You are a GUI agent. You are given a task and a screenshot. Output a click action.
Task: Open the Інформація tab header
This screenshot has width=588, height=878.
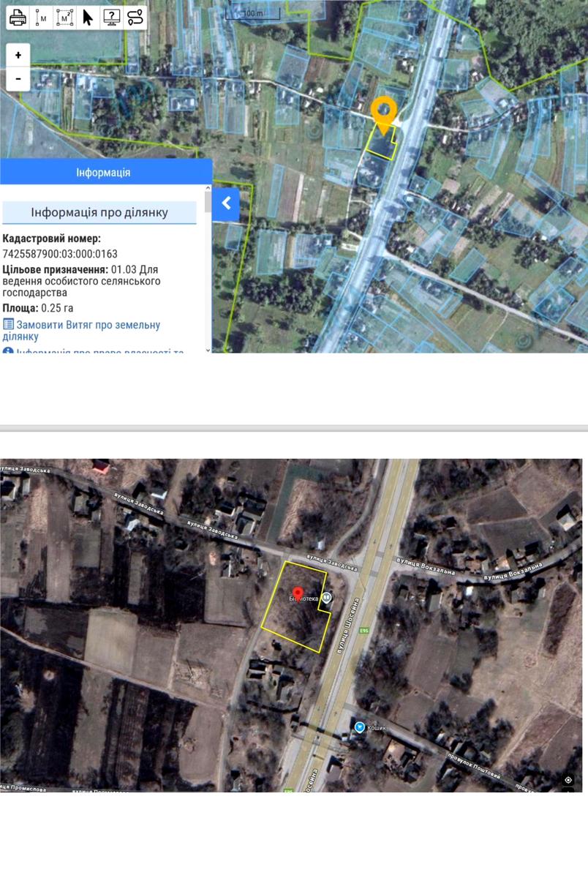[x=103, y=173]
